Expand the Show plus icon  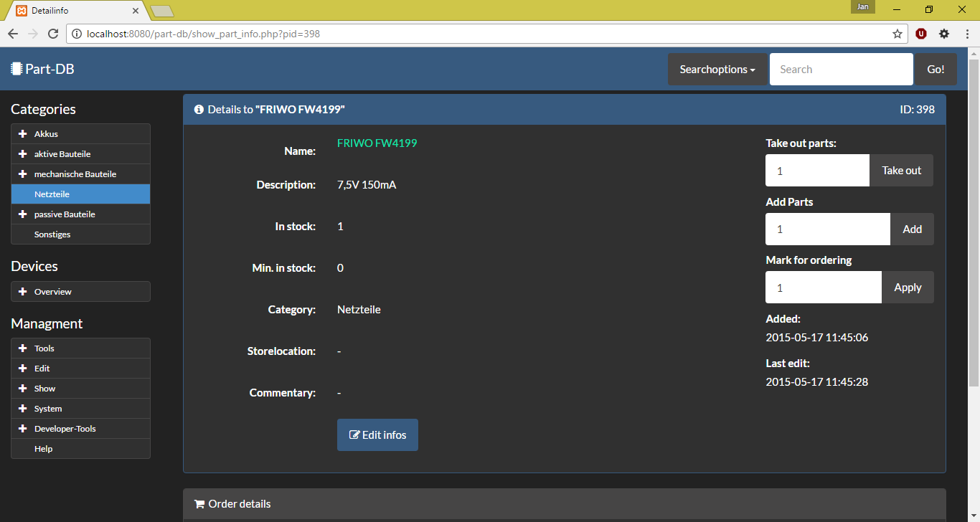22,389
